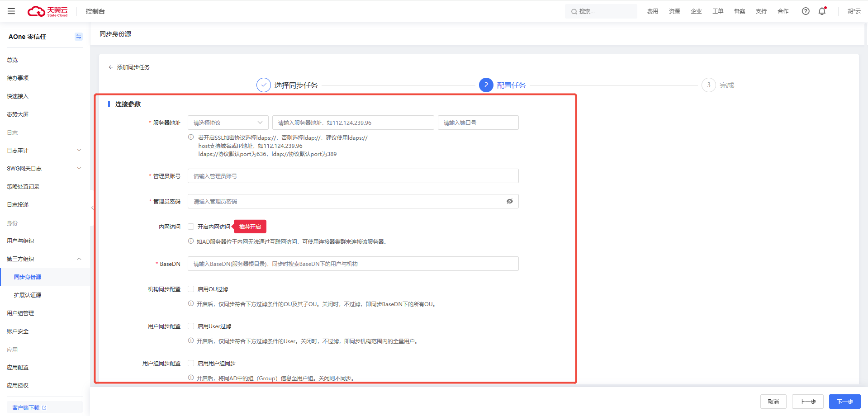The height and width of the screenshot is (416, 868).
Task: Open the hamburger menu in top bar
Action: pyautogui.click(x=11, y=11)
